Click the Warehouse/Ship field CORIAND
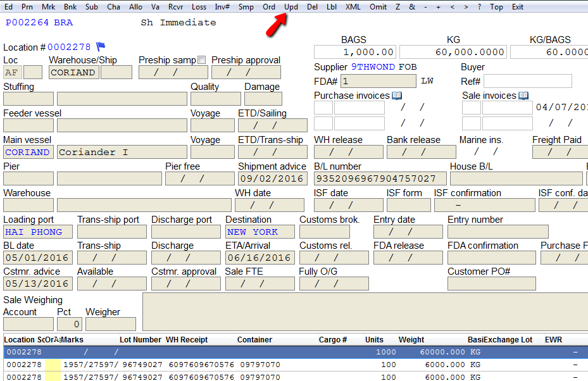This screenshot has height=381, width=588. tap(74, 72)
